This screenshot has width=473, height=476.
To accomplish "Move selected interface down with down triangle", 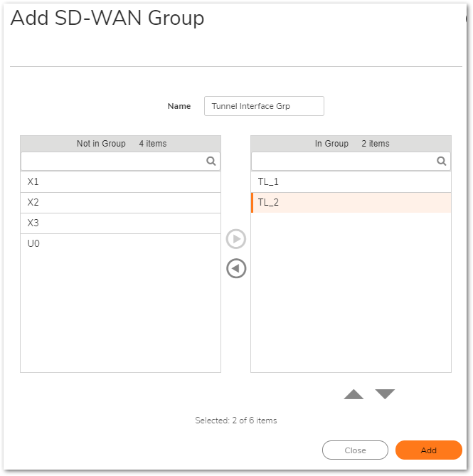I will tap(385, 394).
